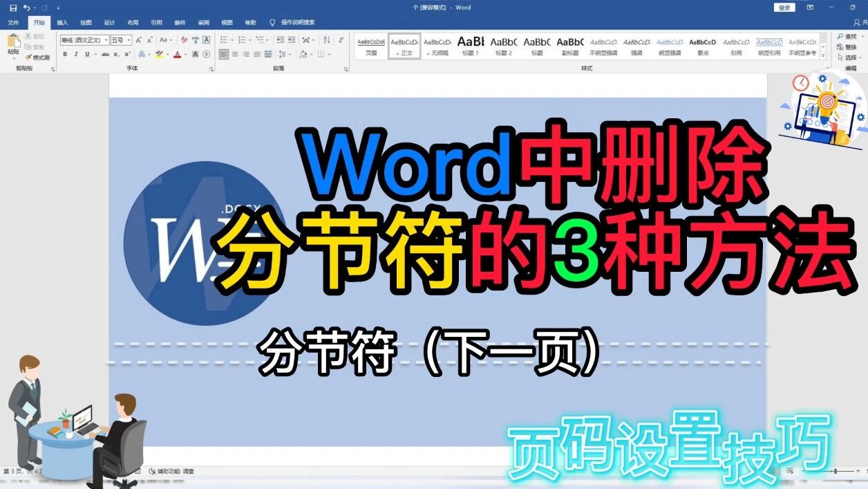Screen dimensions: 868x489
Task: Apply subscript formatting (x₂)
Action: [x=117, y=55]
